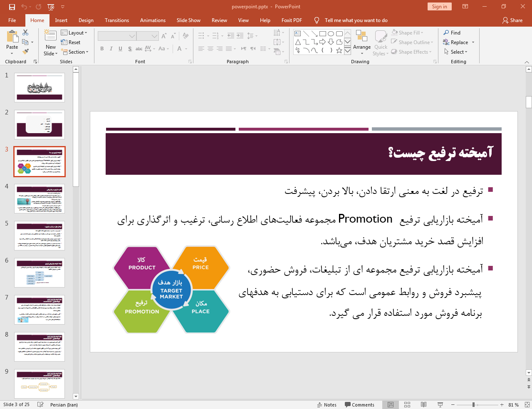Screen dimensions: 532x409
Task: Select the Oval shape in gallery
Action: 331,34
